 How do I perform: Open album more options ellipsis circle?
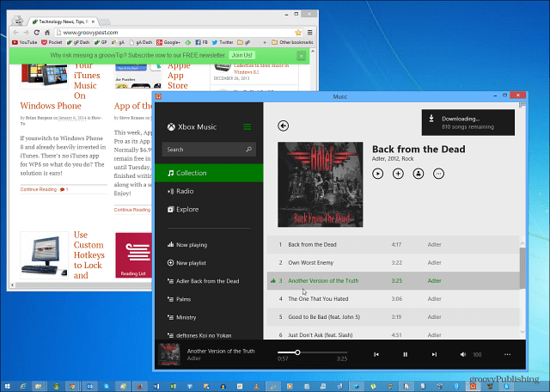coord(438,174)
